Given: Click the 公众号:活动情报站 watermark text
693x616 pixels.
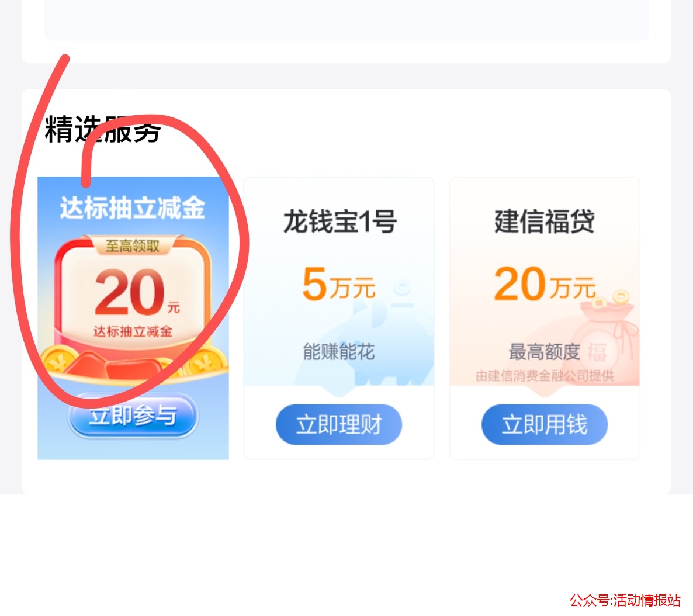Looking at the screenshot, I should (625, 600).
